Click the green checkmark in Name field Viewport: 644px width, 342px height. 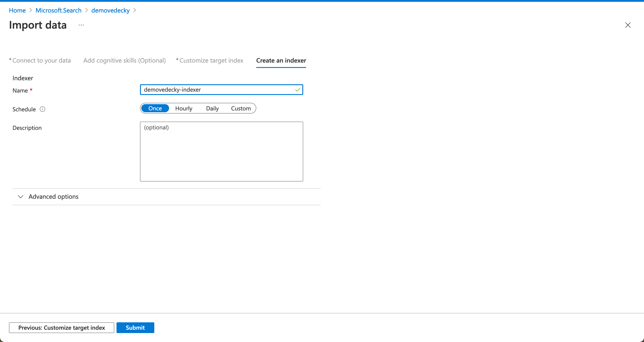(x=297, y=90)
